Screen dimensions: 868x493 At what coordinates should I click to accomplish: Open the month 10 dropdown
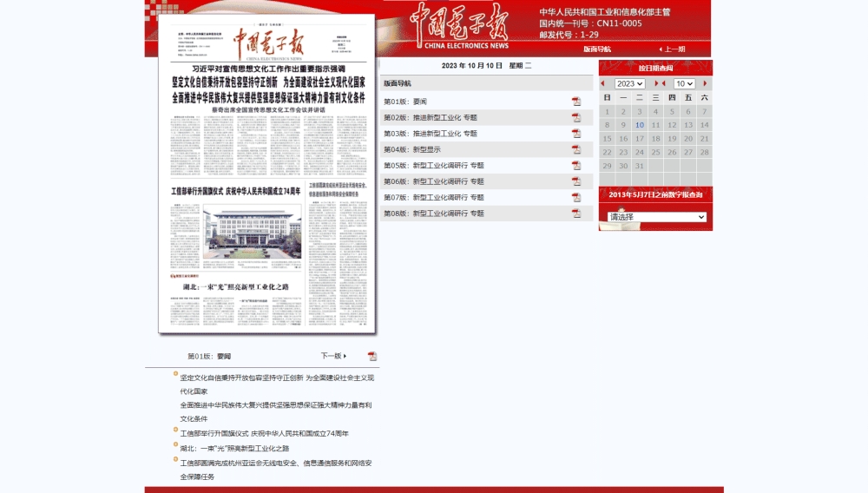[684, 83]
